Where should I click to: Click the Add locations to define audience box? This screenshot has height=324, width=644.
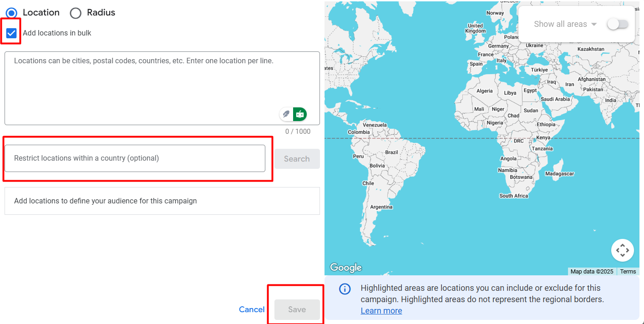(162, 201)
